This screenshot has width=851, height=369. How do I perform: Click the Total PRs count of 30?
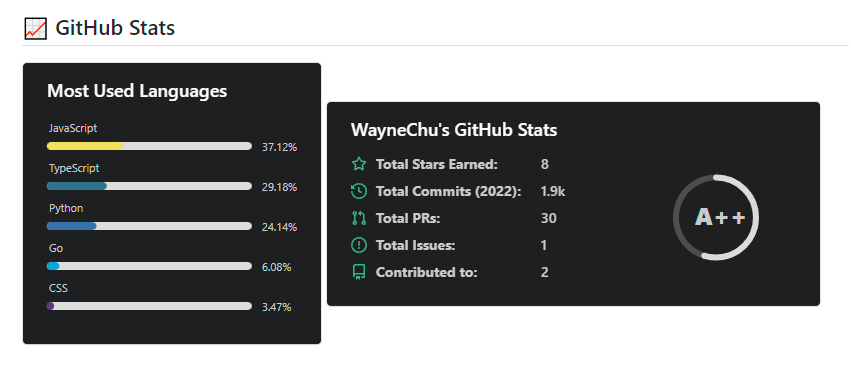tap(549, 218)
